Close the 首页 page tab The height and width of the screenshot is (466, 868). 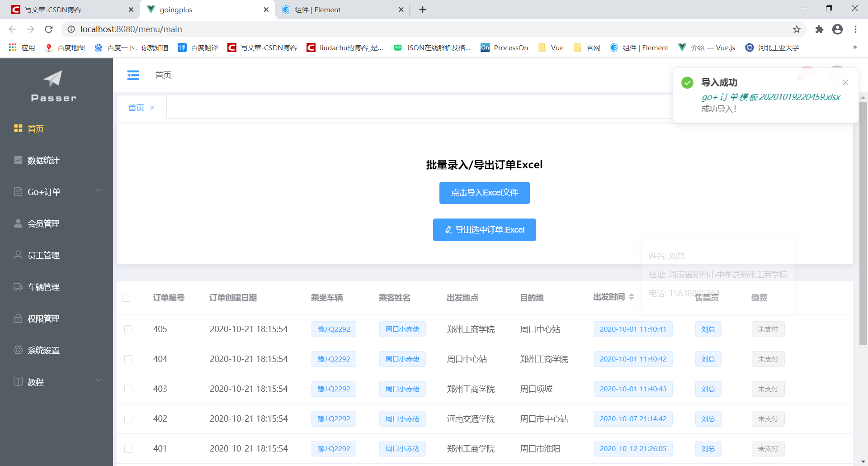point(152,107)
